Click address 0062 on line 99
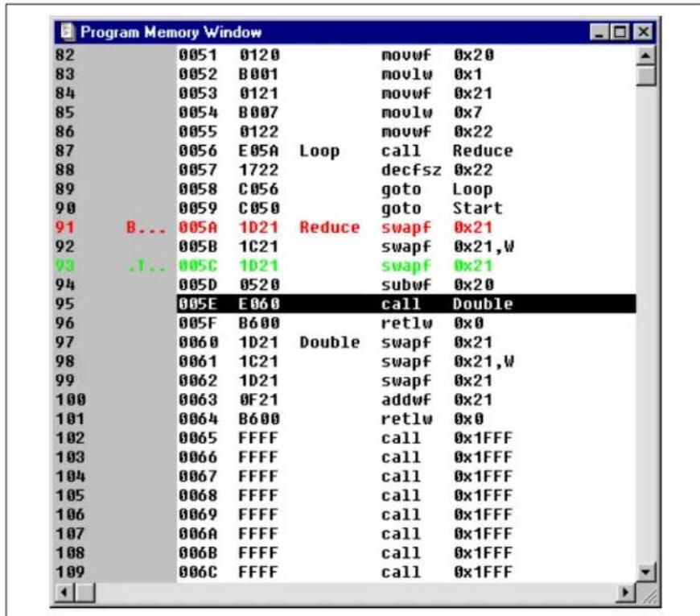This screenshot has width=700, height=616. 198,381
